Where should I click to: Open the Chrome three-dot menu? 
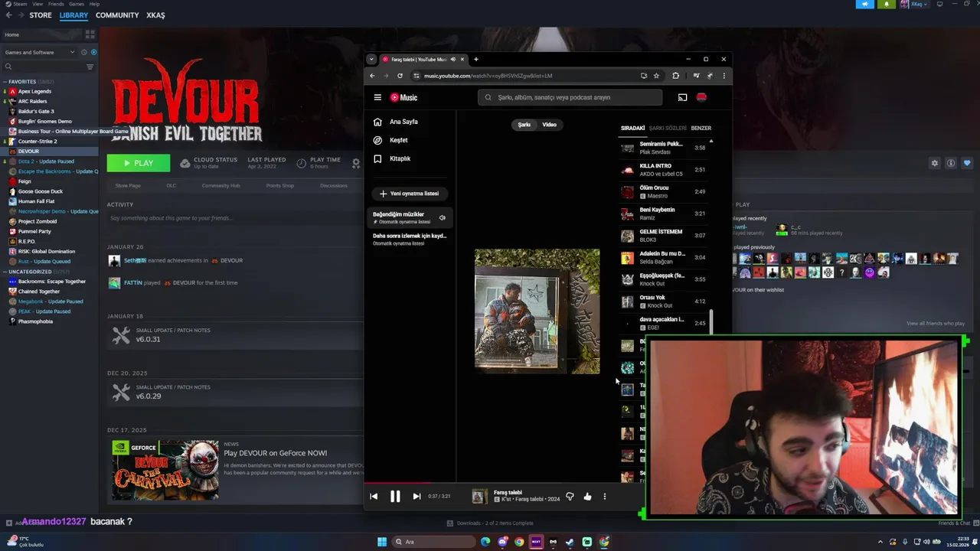(724, 76)
